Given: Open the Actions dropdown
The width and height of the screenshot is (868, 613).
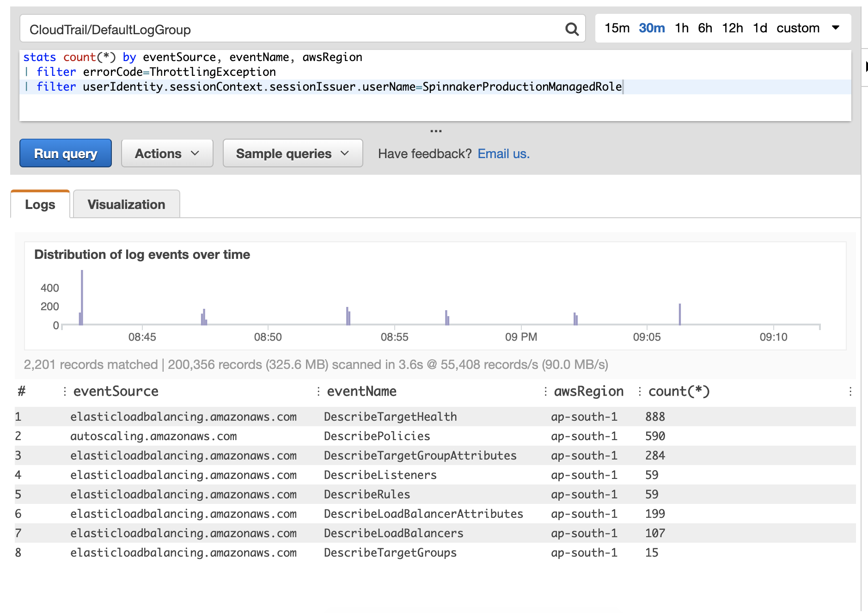Looking at the screenshot, I should 167,153.
